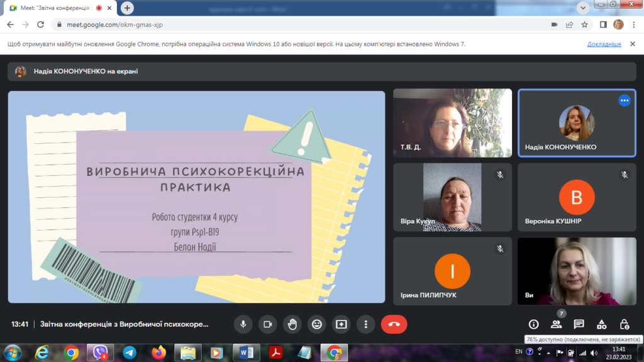
Task: Dismiss the Chrome update notification bar
Action: click(x=633, y=45)
